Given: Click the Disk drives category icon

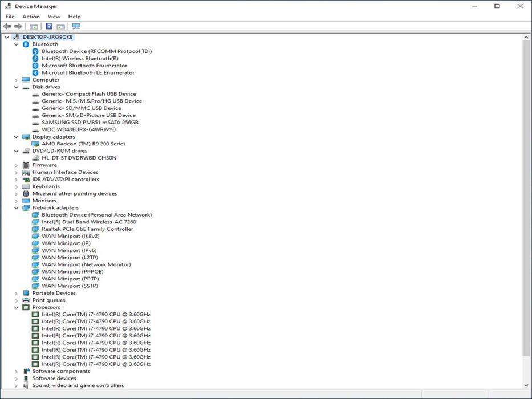Looking at the screenshot, I should pos(26,87).
